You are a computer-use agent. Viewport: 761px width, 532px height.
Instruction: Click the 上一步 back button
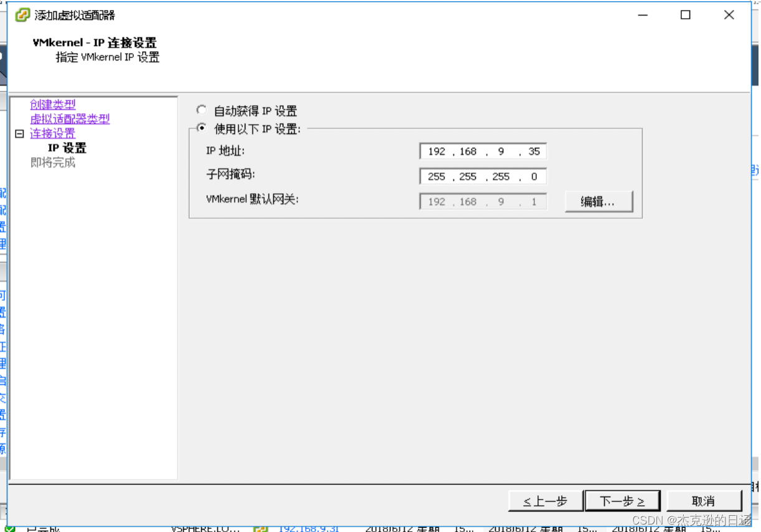546,501
